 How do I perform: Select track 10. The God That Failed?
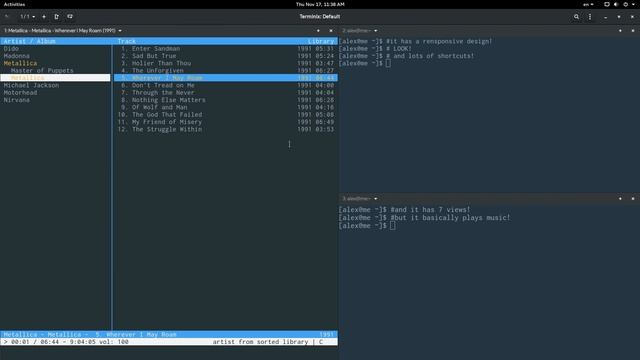226,115
